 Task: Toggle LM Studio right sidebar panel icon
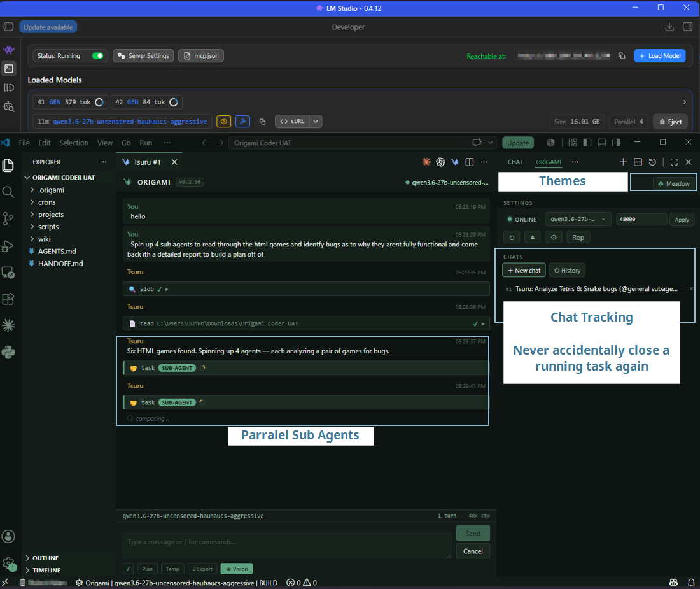click(x=687, y=27)
